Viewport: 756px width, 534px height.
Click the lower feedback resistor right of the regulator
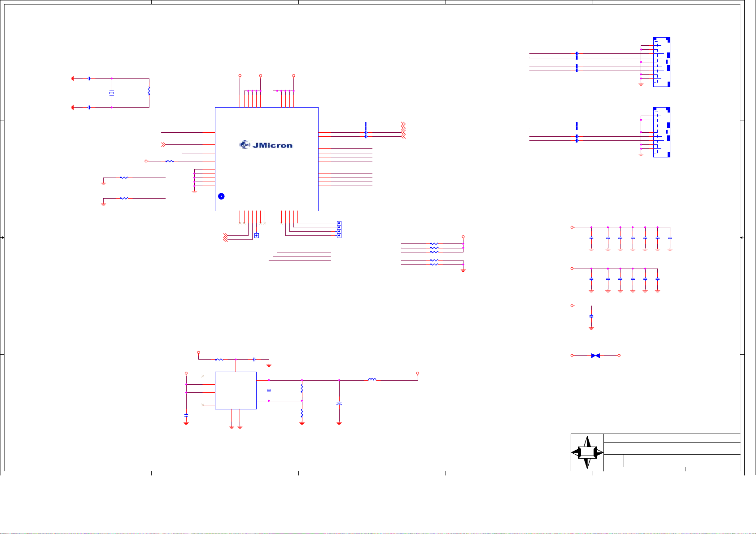[x=302, y=413]
